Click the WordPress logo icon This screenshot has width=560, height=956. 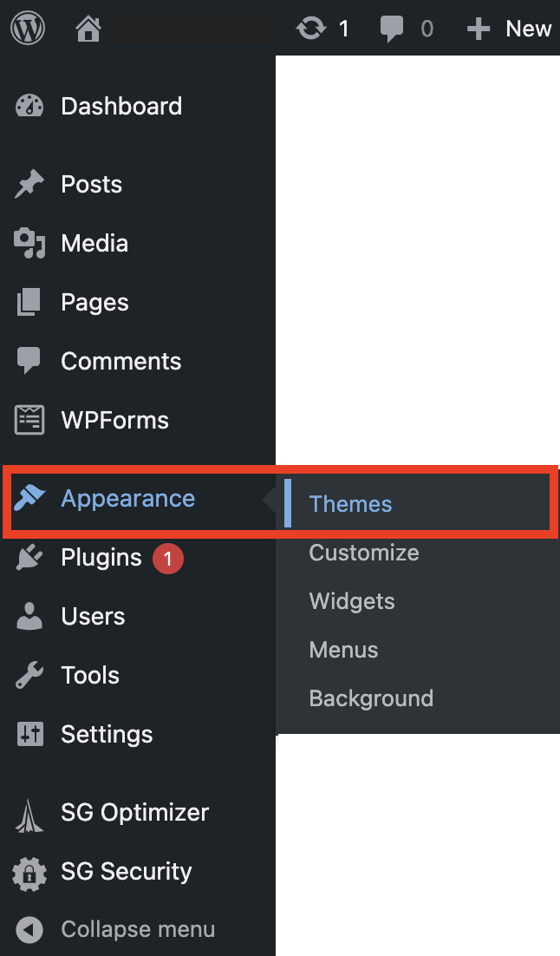point(28,28)
